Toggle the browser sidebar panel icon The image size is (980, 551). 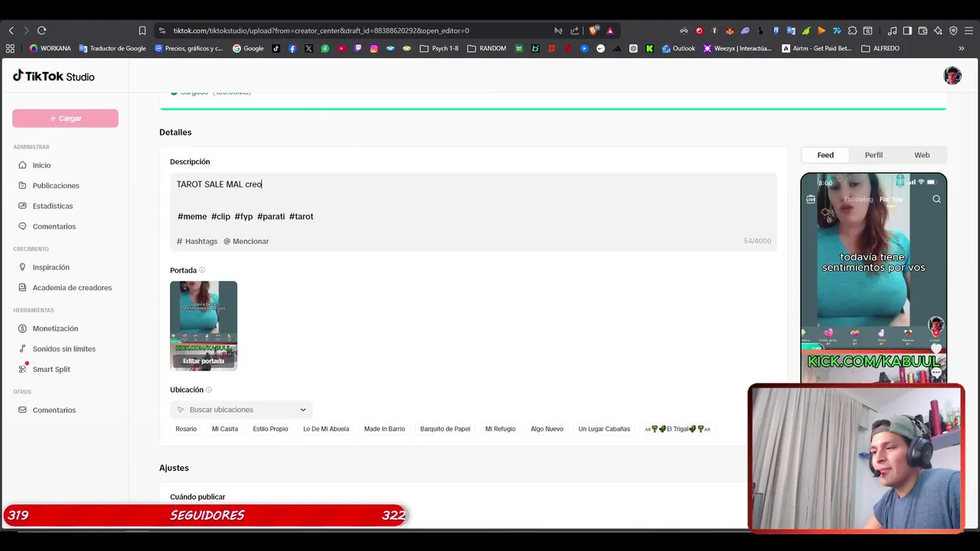pyautogui.click(x=907, y=31)
